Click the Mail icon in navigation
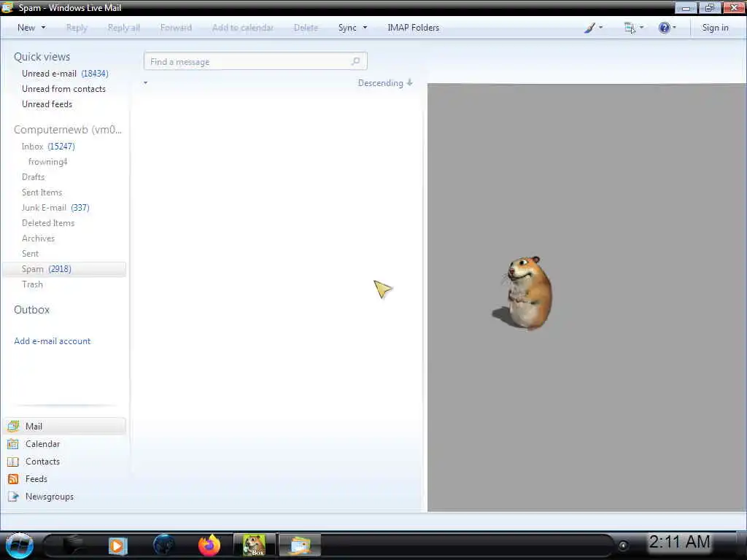747x560 pixels. point(13,426)
